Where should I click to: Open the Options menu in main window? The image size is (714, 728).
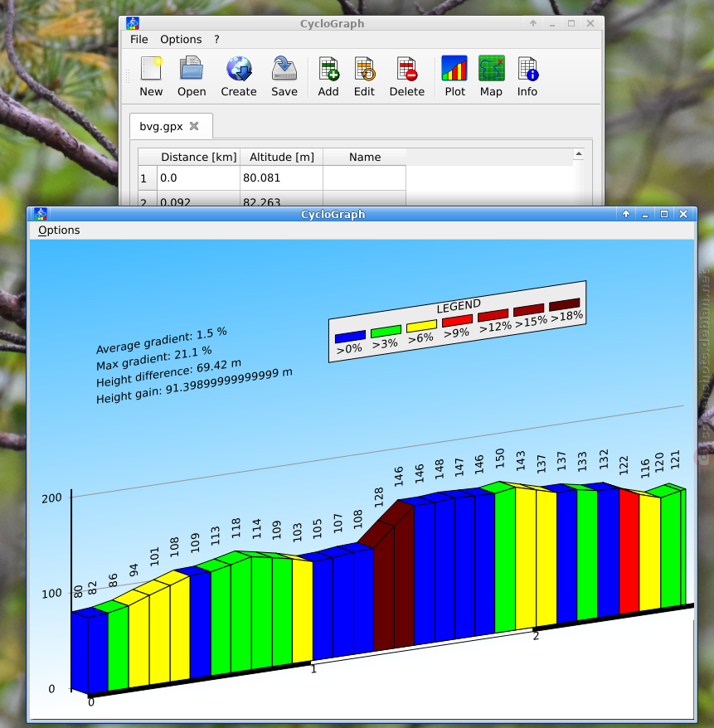[181, 40]
